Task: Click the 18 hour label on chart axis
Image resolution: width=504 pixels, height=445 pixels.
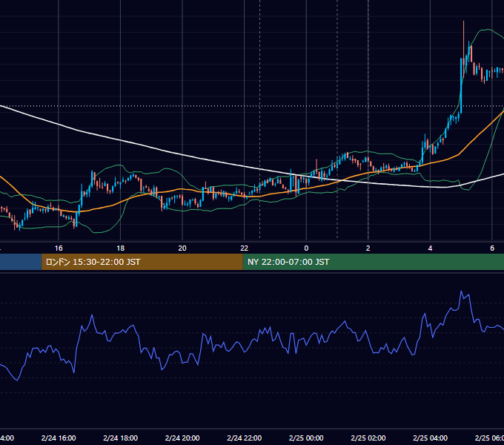Action: click(120, 248)
